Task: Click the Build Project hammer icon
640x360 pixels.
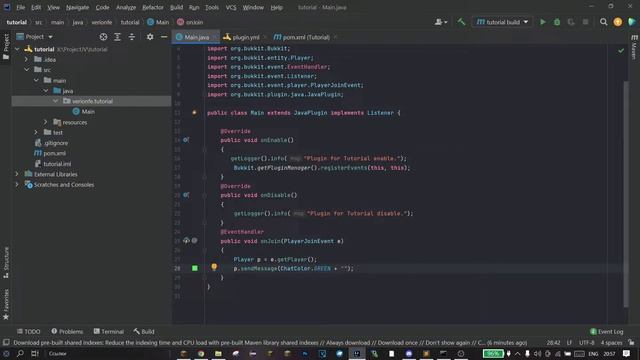Action: point(461,22)
